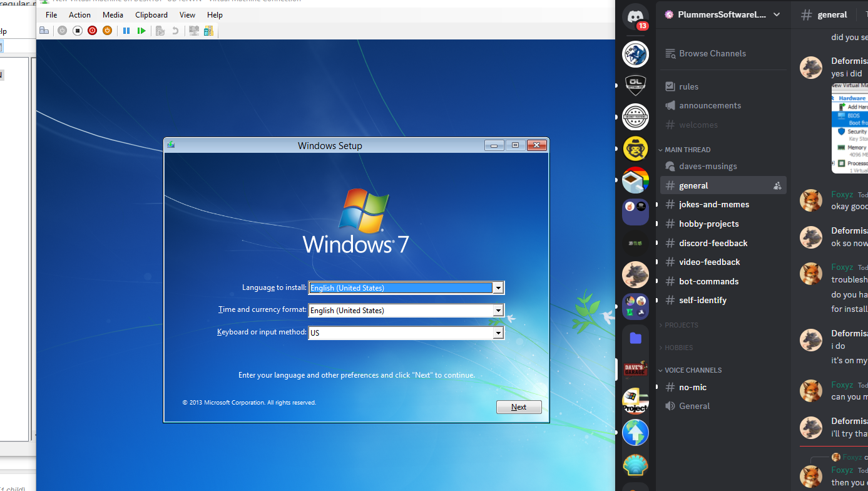Pause the virtual machine with the blue icon
868x491 pixels.
coord(126,30)
